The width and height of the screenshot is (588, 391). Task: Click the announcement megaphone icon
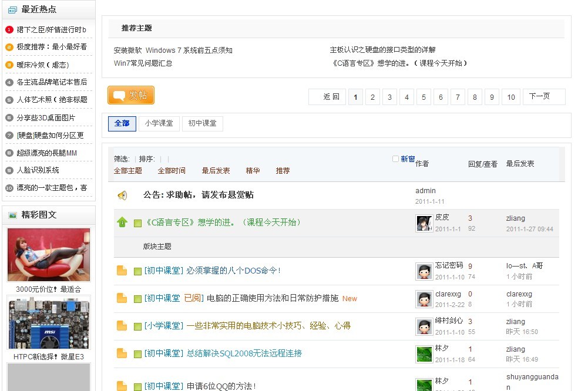(x=122, y=195)
